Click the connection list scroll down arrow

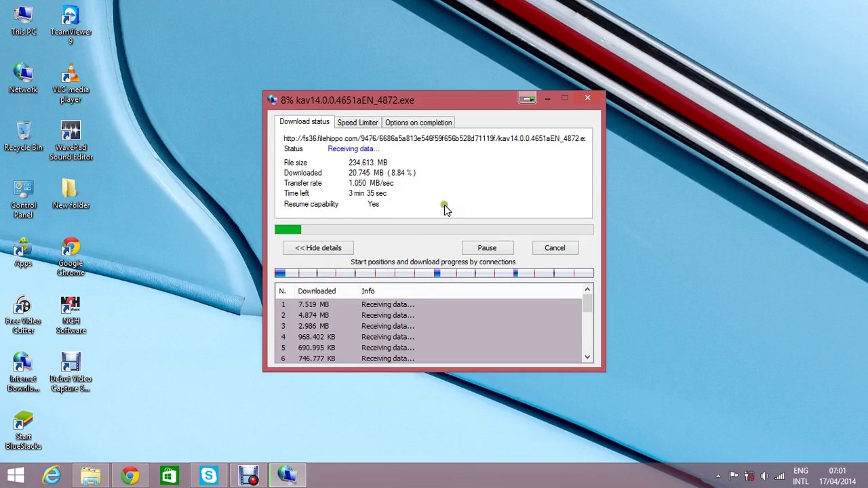coord(587,358)
